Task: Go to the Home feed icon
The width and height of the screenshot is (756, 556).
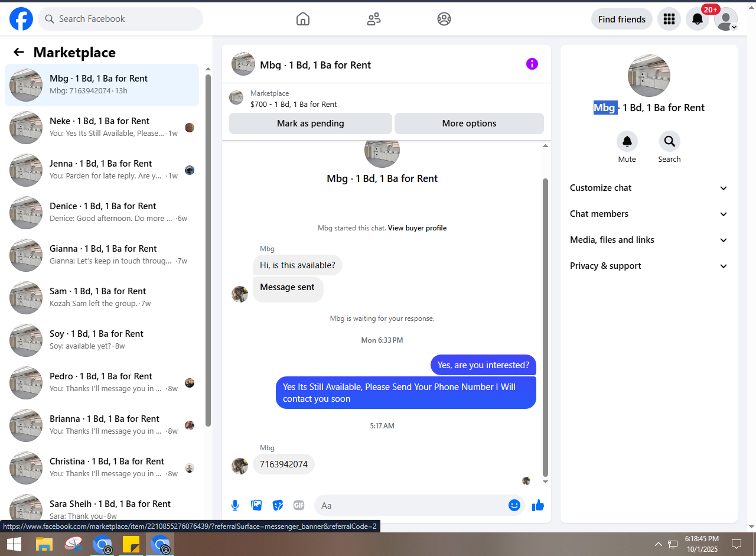Action: [x=303, y=19]
